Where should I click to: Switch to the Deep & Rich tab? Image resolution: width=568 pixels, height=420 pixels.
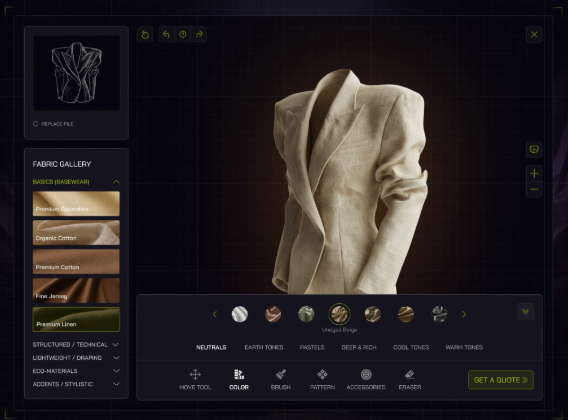pyautogui.click(x=359, y=347)
